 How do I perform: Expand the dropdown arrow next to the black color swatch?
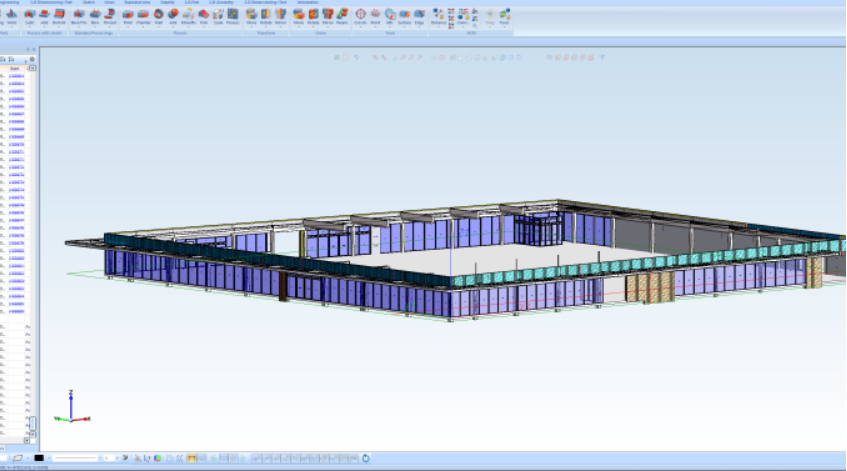[48, 458]
